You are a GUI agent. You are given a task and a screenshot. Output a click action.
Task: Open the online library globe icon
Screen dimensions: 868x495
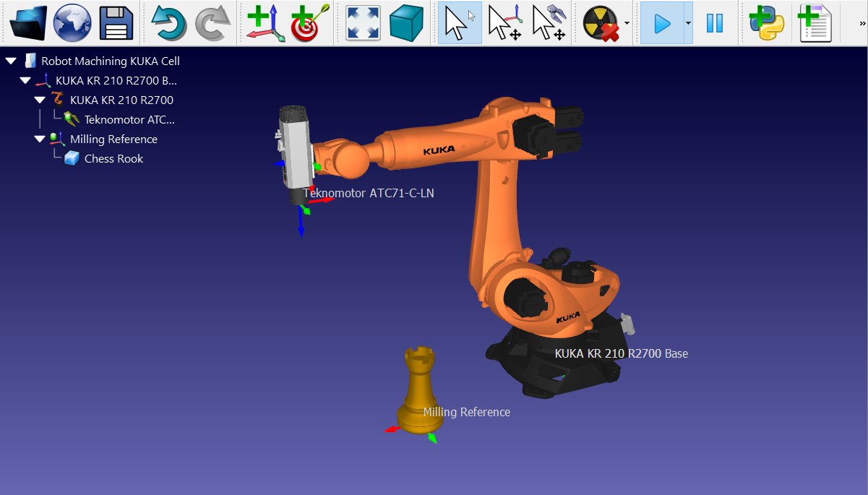coord(72,23)
